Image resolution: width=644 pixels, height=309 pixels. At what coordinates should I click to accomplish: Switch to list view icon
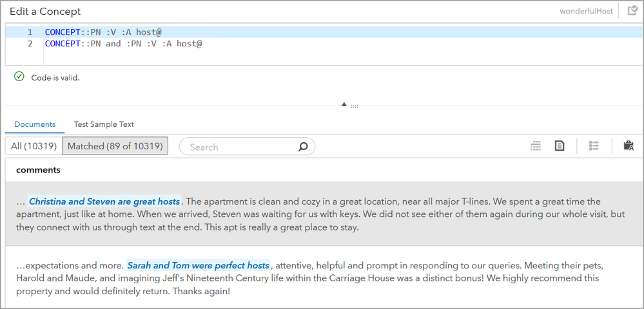pos(536,146)
